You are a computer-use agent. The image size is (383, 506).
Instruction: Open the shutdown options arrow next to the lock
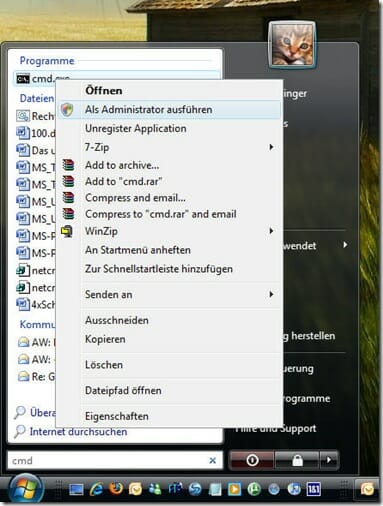(329, 460)
